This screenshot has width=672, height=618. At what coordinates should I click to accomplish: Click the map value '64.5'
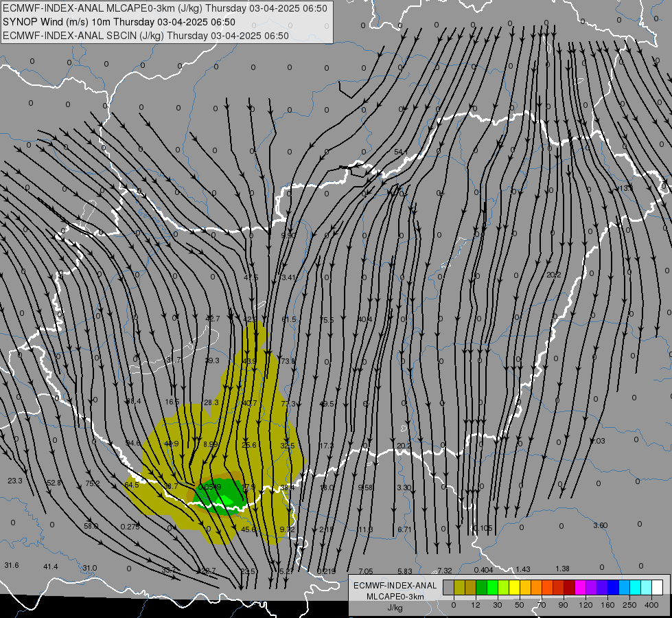(132, 485)
